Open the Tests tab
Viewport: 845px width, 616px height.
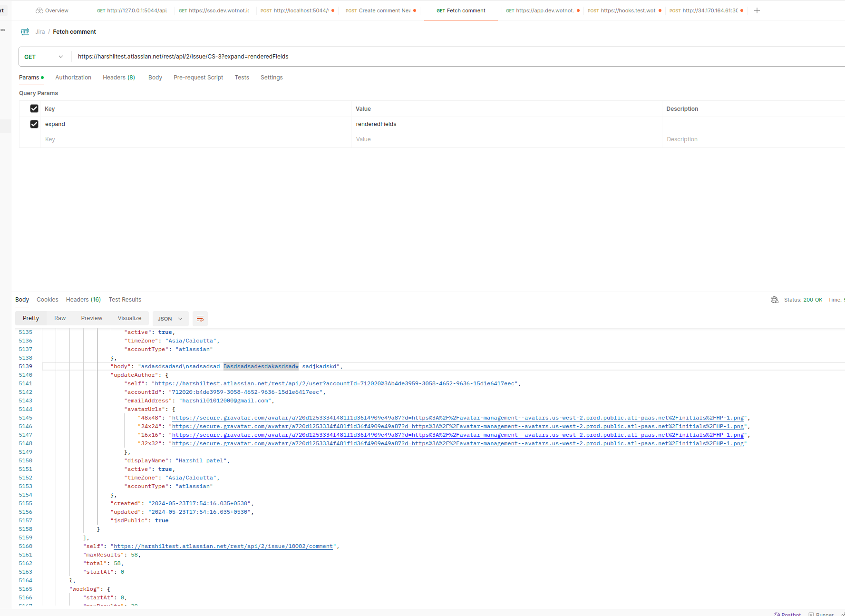click(242, 78)
